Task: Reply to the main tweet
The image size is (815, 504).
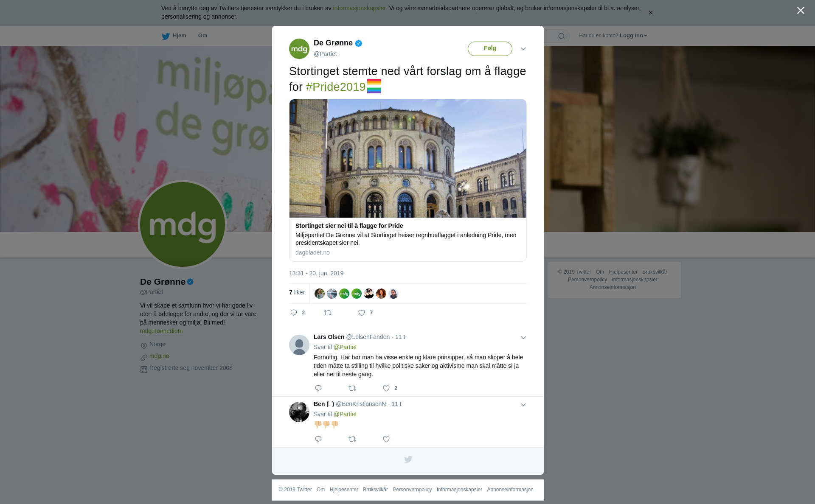Action: 294,313
